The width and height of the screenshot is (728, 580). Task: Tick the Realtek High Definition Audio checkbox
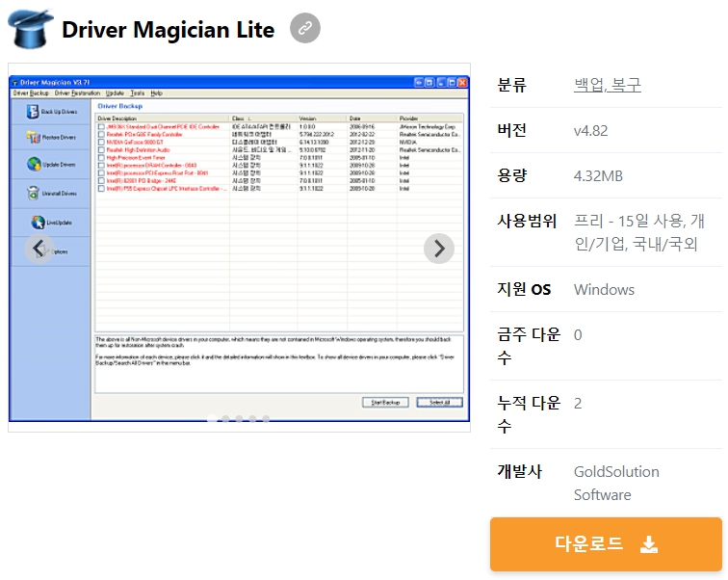click(101, 150)
